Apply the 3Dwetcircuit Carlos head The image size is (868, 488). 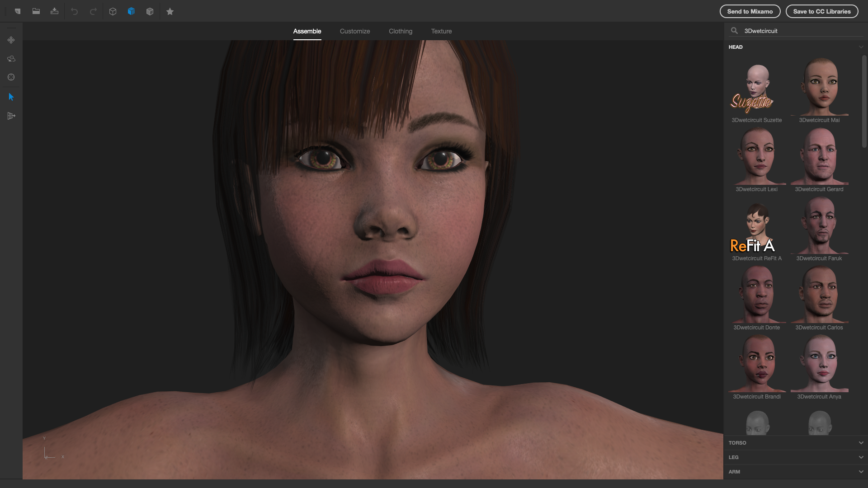pyautogui.click(x=819, y=298)
